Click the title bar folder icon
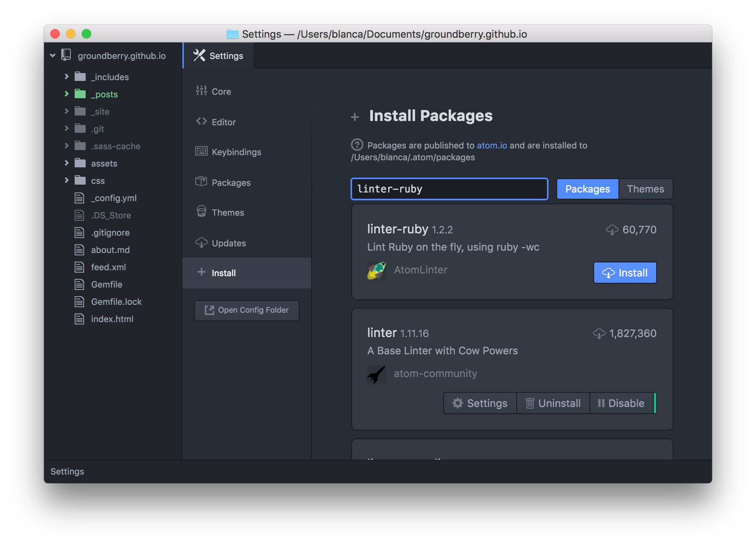This screenshot has height=546, width=756. [233, 34]
